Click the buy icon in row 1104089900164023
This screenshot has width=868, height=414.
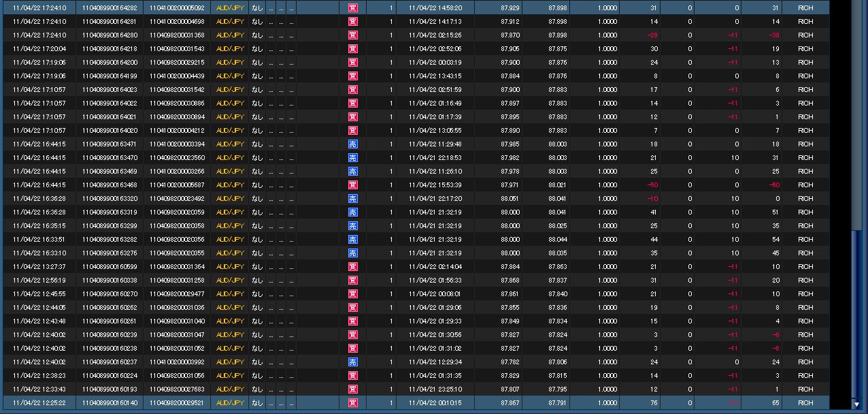click(x=352, y=90)
